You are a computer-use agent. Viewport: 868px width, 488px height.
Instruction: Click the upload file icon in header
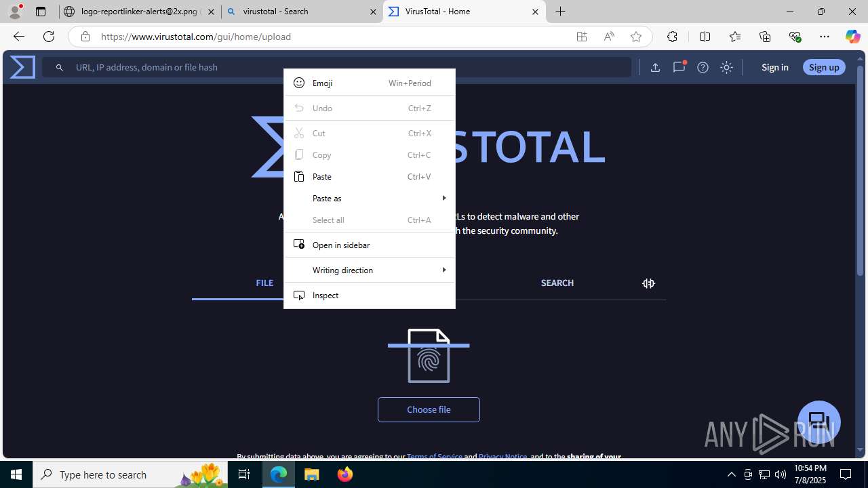click(x=655, y=67)
